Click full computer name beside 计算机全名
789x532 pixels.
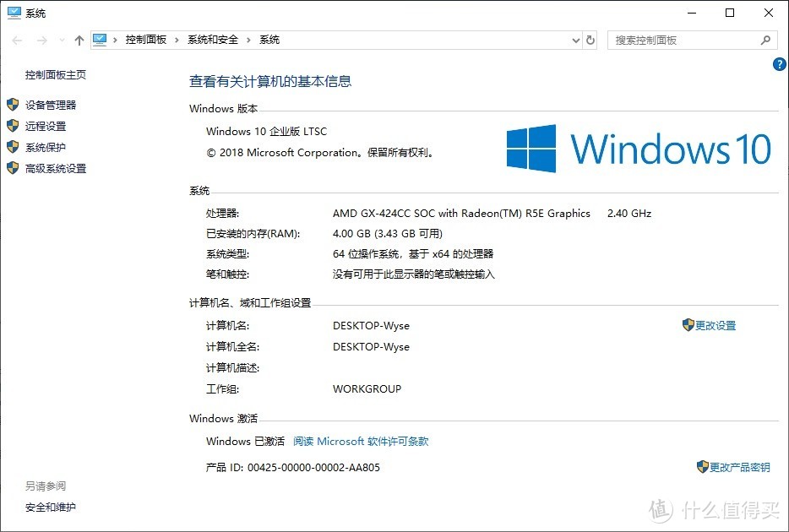point(372,347)
